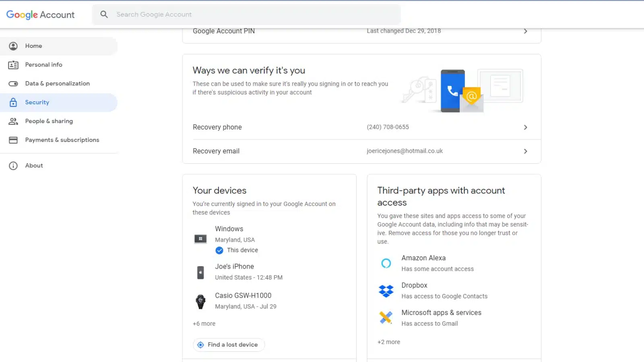Expand the Recovery phone settings chevron

(x=526, y=127)
